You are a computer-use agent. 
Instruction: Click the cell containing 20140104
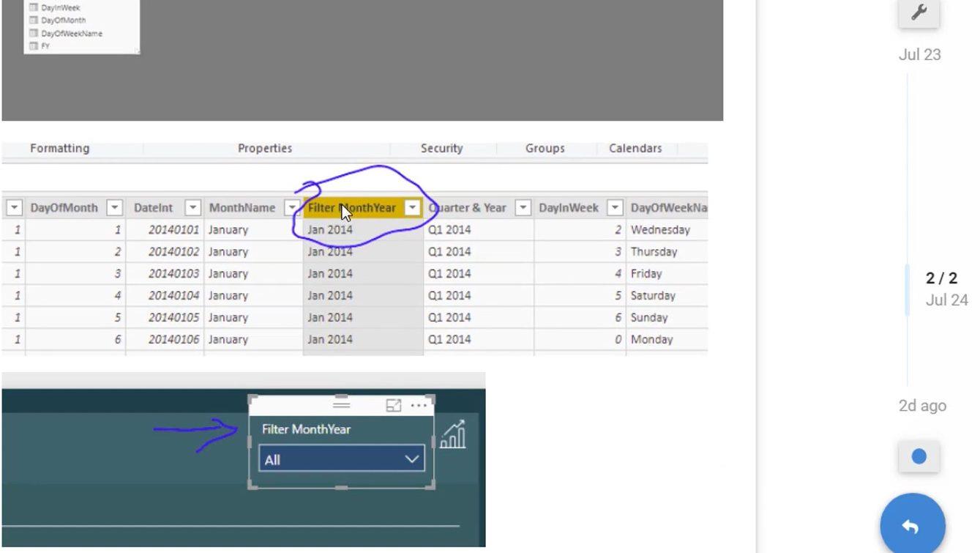165,296
